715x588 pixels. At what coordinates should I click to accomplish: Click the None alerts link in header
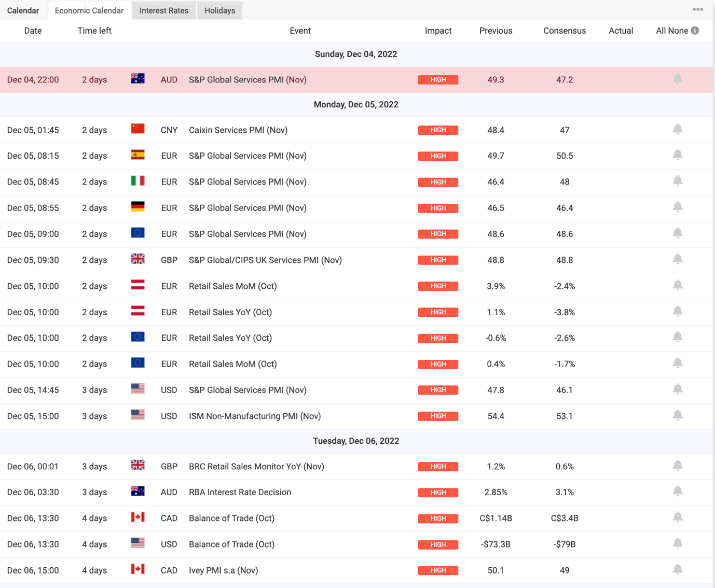(679, 31)
